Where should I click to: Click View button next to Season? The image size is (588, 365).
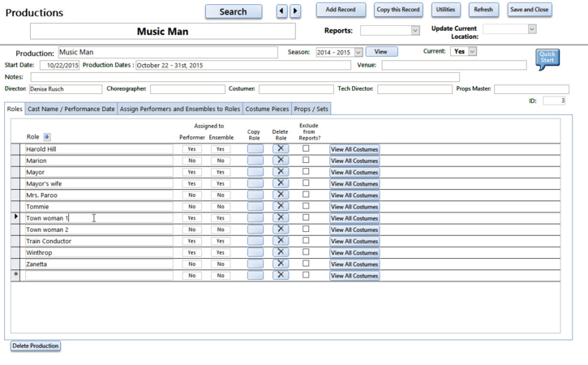point(381,52)
